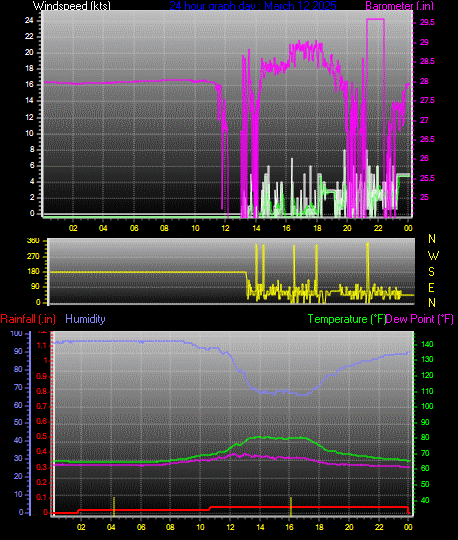Click the yellow marker at hour 16
The image size is (458, 540).
click(x=291, y=506)
